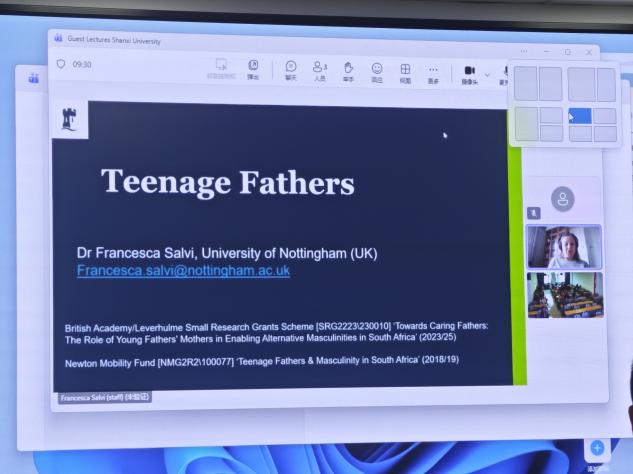This screenshot has width=633, height=474.
Task: Open the chat panel in Teams
Action: pos(291,70)
